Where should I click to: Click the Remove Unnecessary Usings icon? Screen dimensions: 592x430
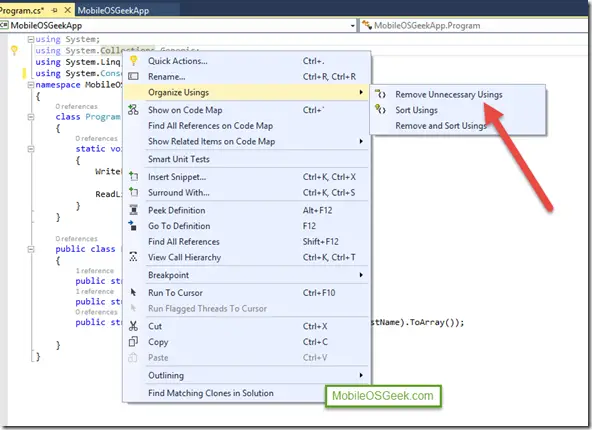[x=380, y=94]
